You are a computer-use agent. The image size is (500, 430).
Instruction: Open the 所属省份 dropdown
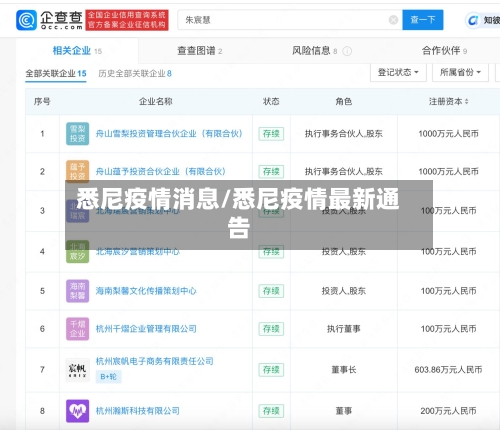(460, 72)
